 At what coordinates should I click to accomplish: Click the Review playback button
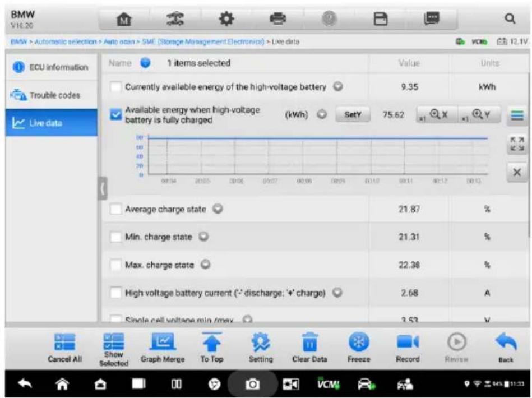456,348
